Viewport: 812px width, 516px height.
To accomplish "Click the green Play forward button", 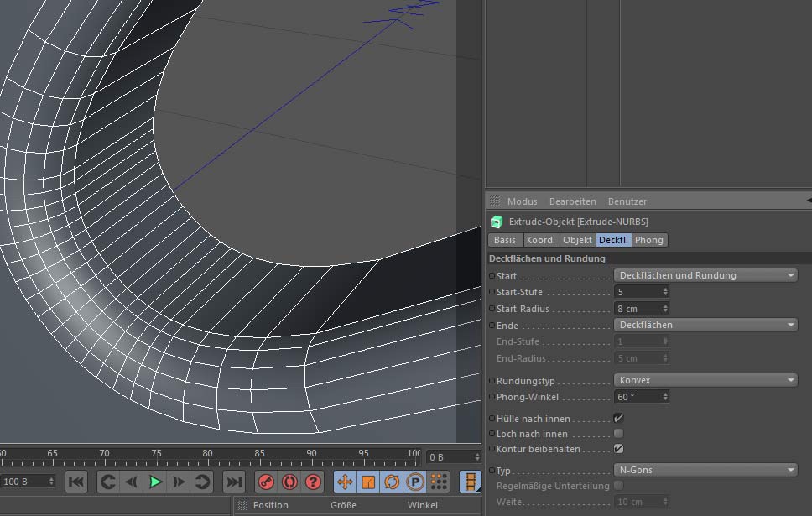I will tap(155, 482).
